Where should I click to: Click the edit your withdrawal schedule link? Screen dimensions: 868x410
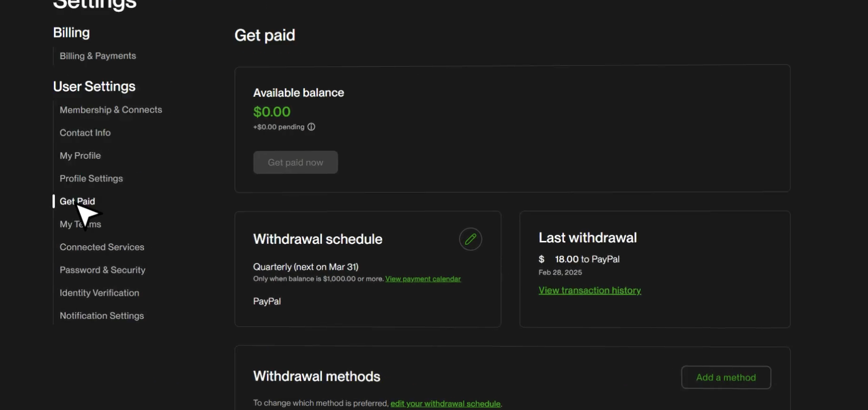(445, 403)
